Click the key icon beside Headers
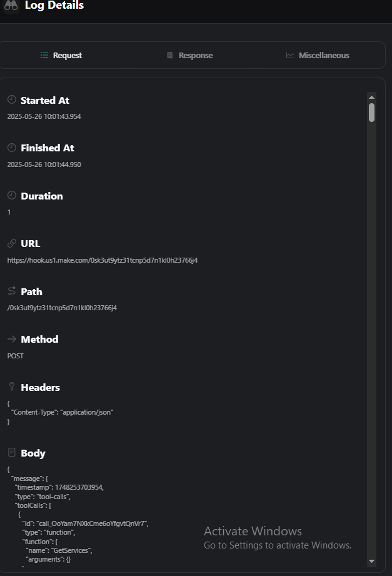 pyautogui.click(x=11, y=387)
